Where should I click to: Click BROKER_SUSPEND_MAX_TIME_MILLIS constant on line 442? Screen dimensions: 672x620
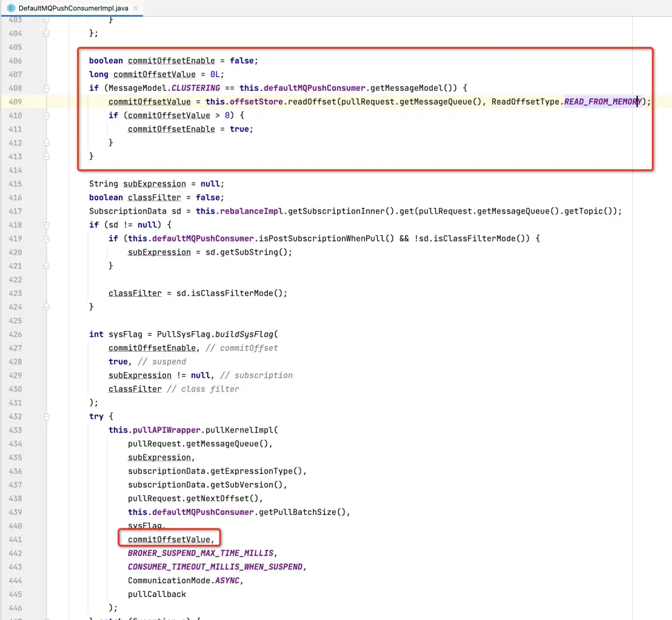(200, 553)
